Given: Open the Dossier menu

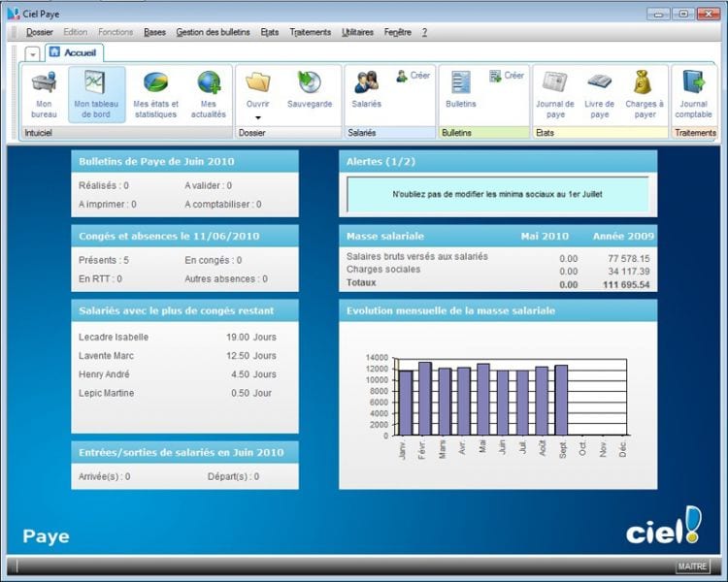Looking at the screenshot, I should (x=40, y=32).
